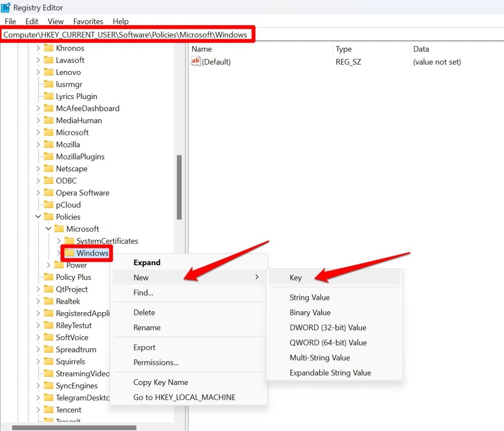Choose Find... in the context menu
Screen dimensions: 504x431
coord(189,293)
